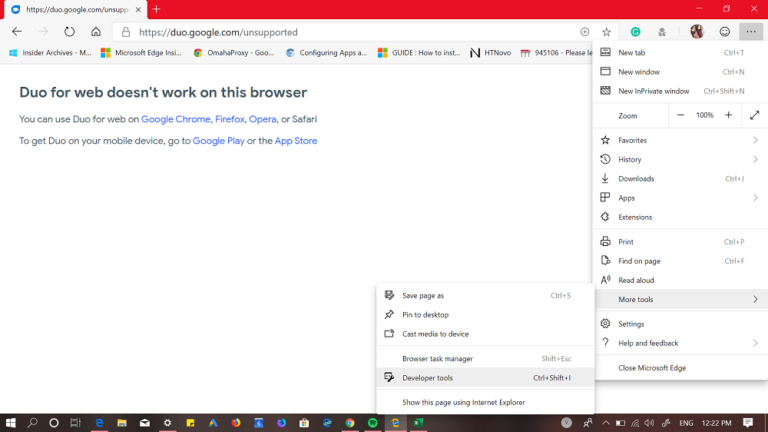The image size is (768, 432).
Task: Go back using the back arrow
Action: [x=17, y=32]
